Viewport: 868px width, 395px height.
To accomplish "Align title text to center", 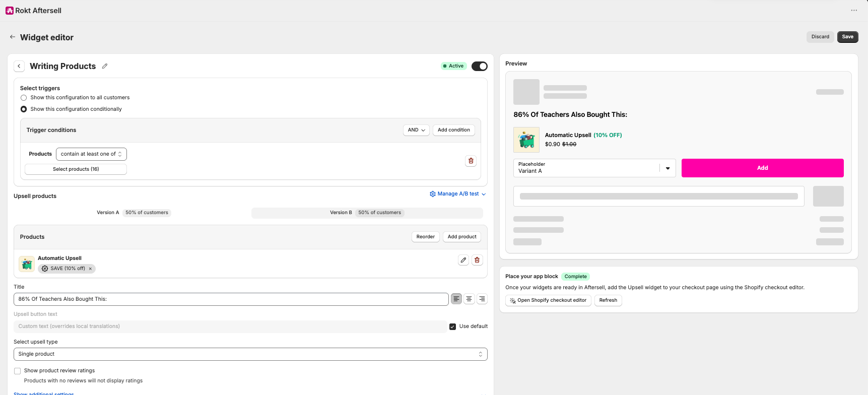I will click(x=469, y=299).
